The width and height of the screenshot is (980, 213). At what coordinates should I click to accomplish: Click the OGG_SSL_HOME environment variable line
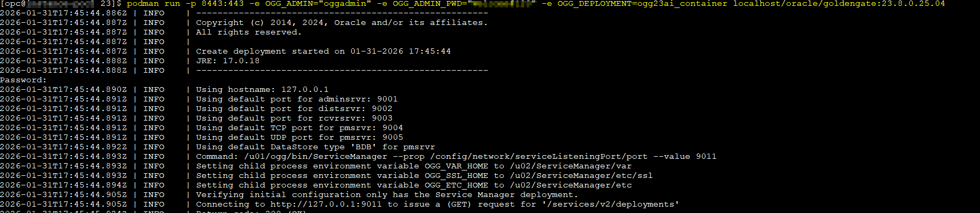point(424,176)
